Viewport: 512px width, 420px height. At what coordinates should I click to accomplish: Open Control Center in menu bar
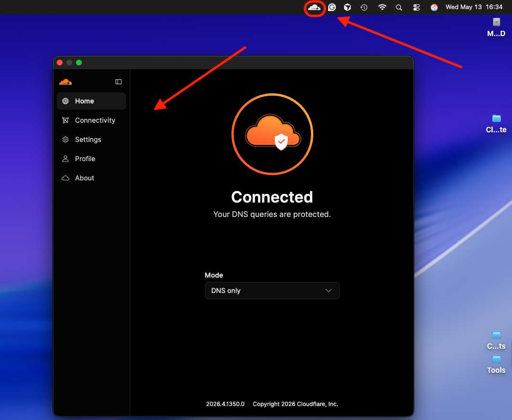416,7
